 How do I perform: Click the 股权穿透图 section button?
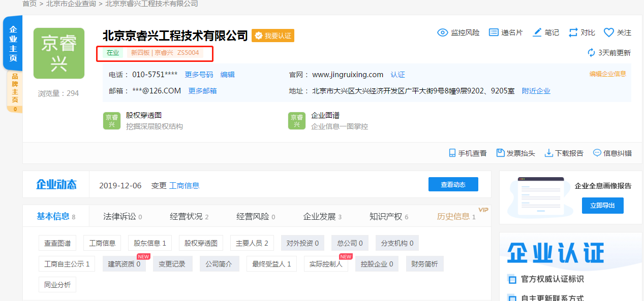pos(201,243)
